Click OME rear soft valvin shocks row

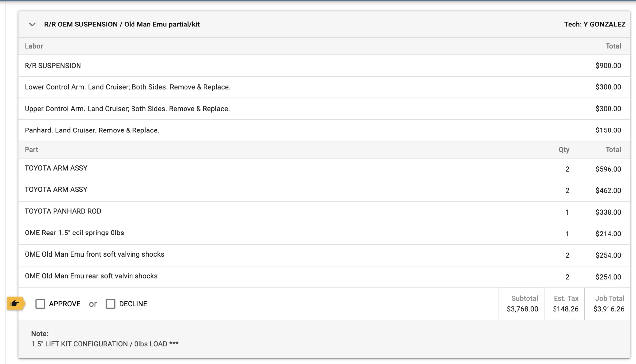pyautogui.click(x=91, y=276)
